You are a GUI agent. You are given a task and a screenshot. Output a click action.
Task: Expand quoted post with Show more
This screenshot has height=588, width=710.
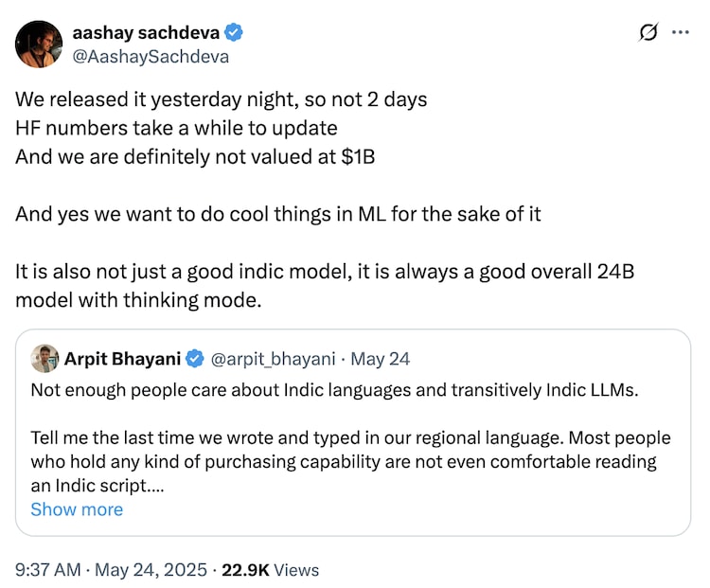77,509
